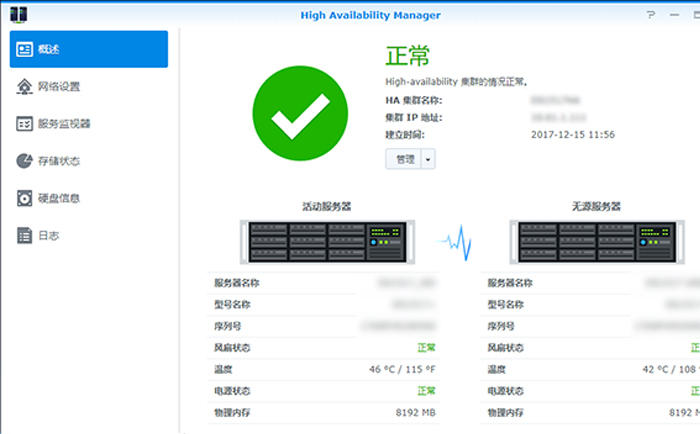700x434 pixels.
Task: Click the High Availability Manager app icon
Action: pos(17,15)
